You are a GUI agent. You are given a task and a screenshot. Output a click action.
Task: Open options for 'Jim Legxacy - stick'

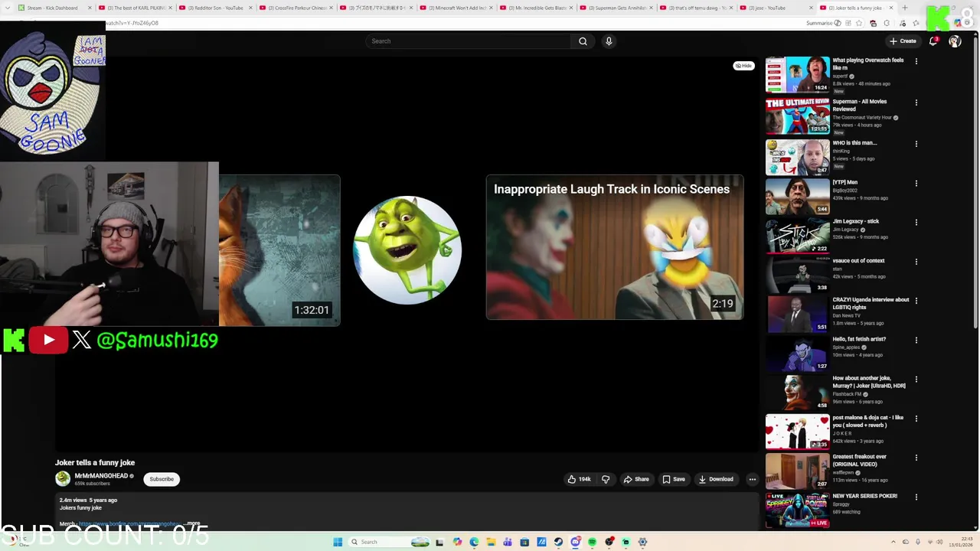(916, 222)
